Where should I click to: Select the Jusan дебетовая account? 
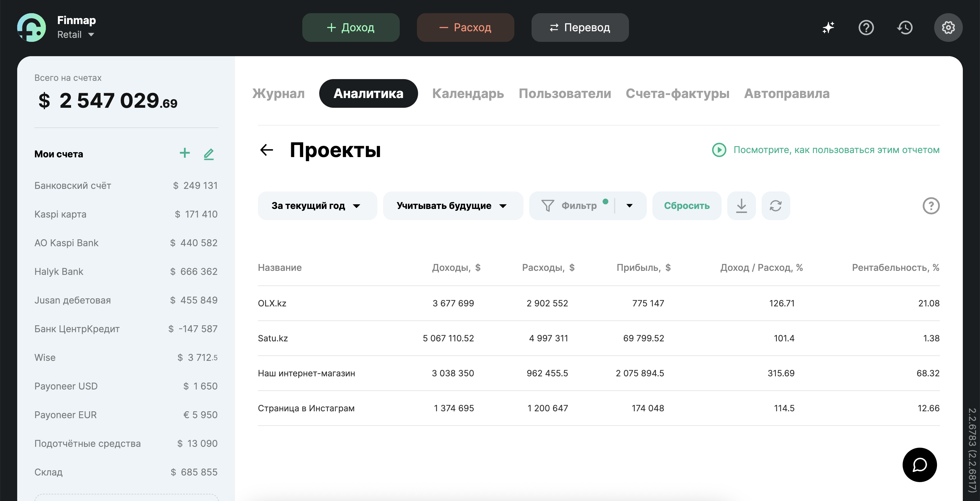click(126, 300)
